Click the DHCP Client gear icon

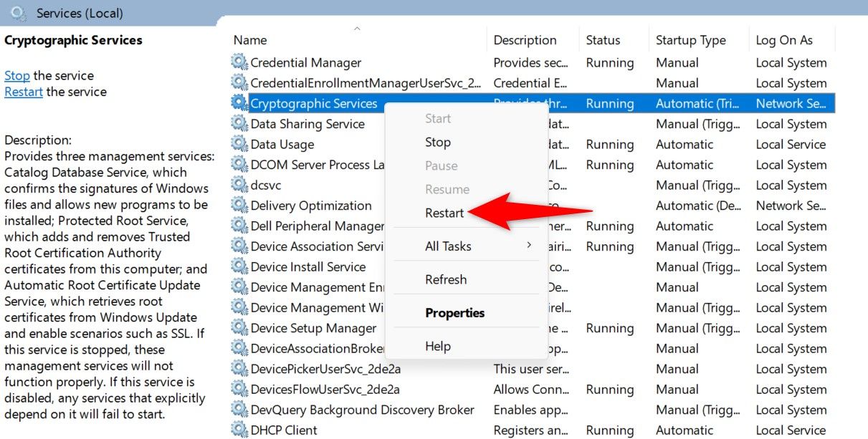click(x=239, y=430)
